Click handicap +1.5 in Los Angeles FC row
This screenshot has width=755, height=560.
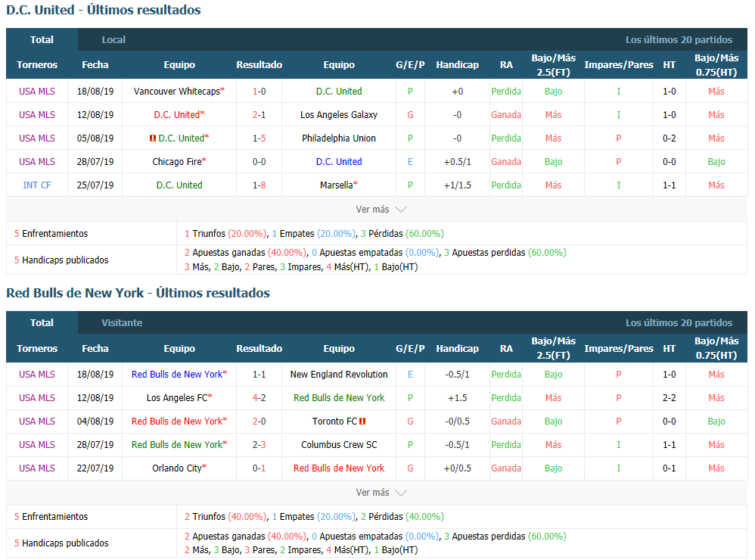pyautogui.click(x=458, y=398)
